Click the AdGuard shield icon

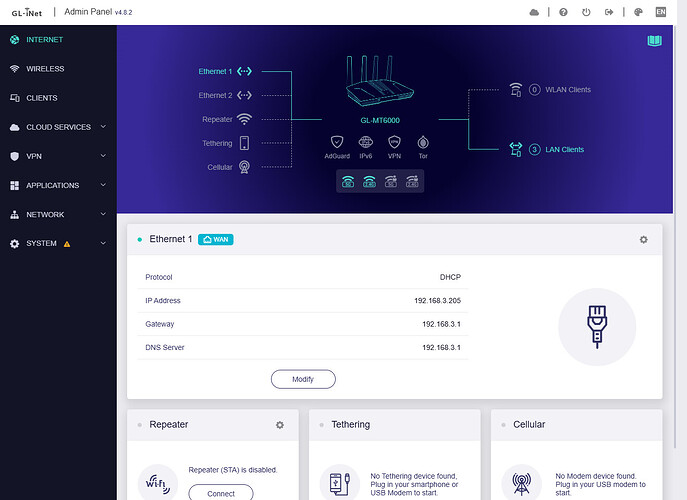[337, 142]
